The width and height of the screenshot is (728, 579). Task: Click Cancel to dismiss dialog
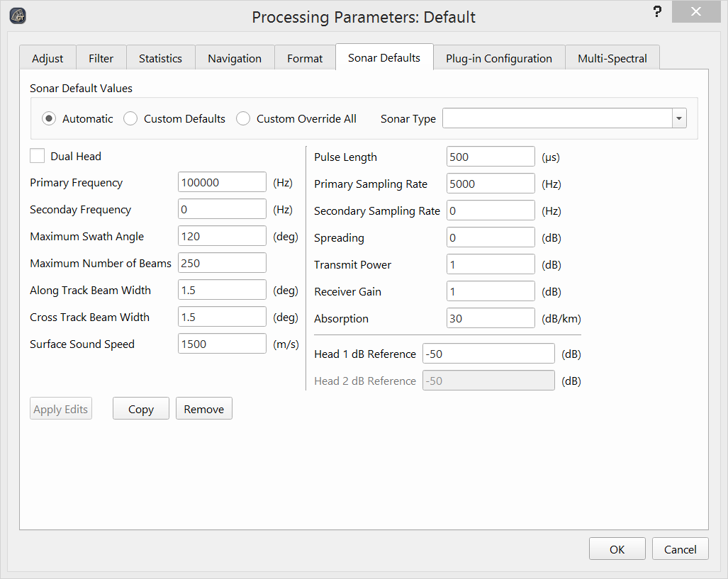coord(680,549)
